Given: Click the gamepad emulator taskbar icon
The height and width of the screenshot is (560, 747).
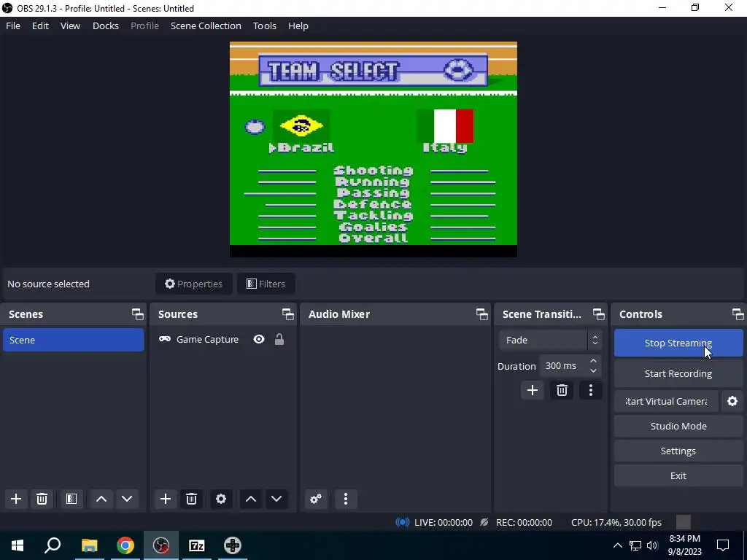Looking at the screenshot, I should coord(233,545).
